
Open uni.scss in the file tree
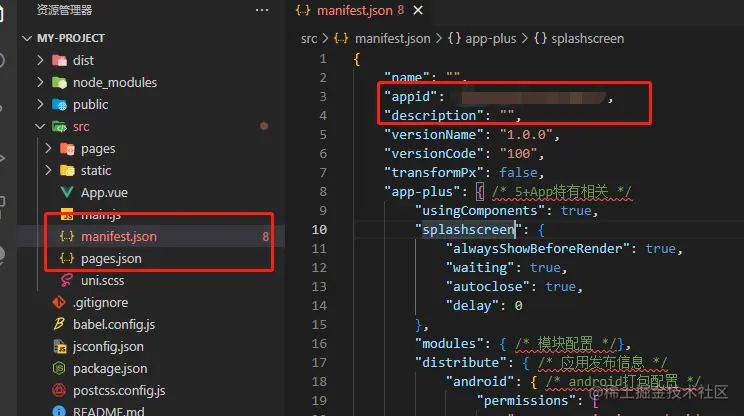102,280
